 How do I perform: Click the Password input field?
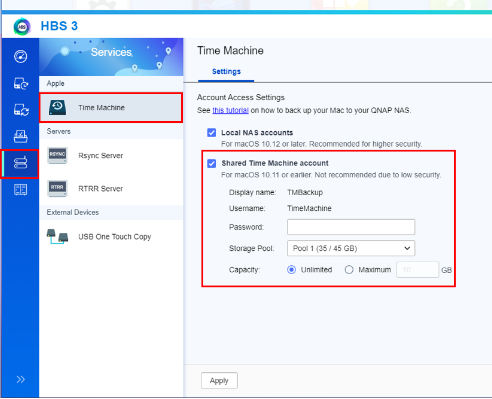pyautogui.click(x=351, y=227)
